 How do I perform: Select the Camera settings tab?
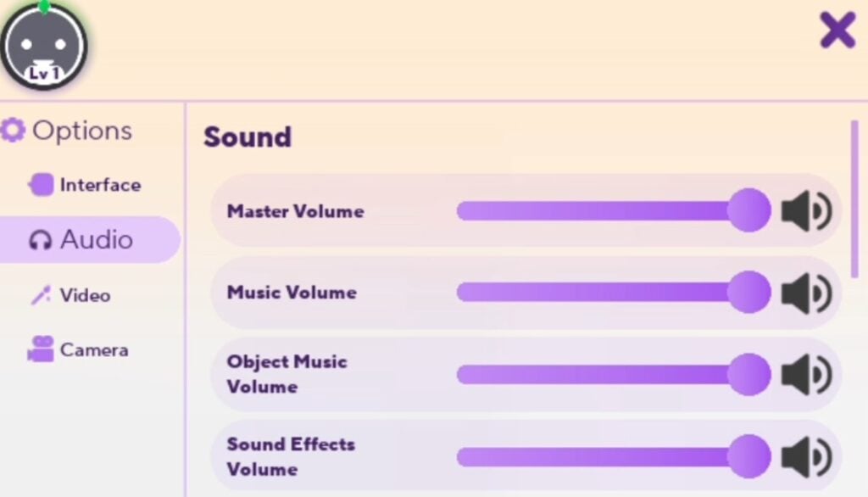click(x=93, y=349)
